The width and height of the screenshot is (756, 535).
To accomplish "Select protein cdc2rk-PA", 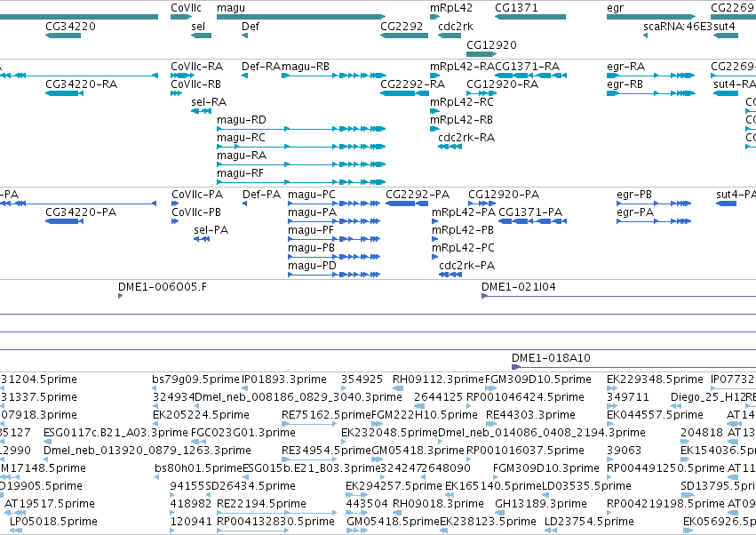I will [x=467, y=266].
